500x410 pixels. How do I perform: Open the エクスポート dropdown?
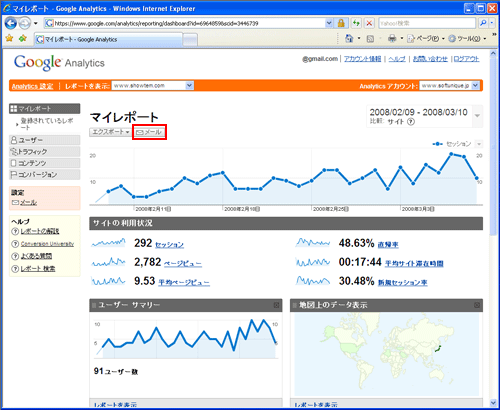coord(110,132)
